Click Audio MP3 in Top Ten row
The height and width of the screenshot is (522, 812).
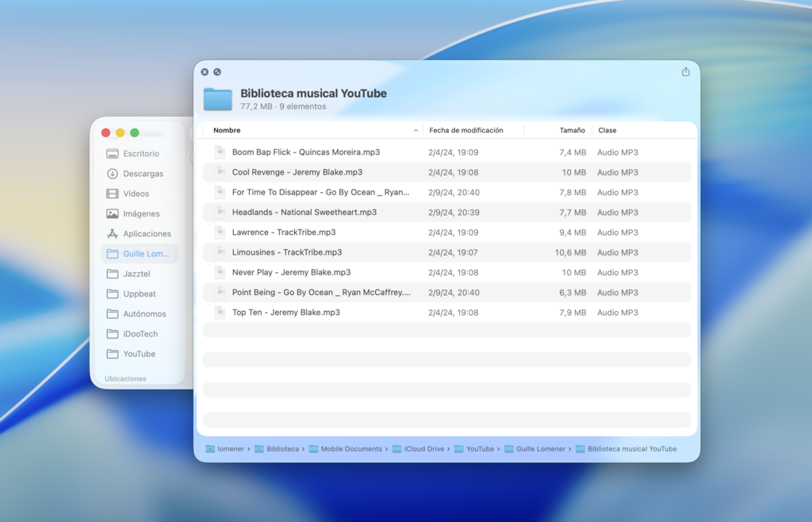pos(617,313)
